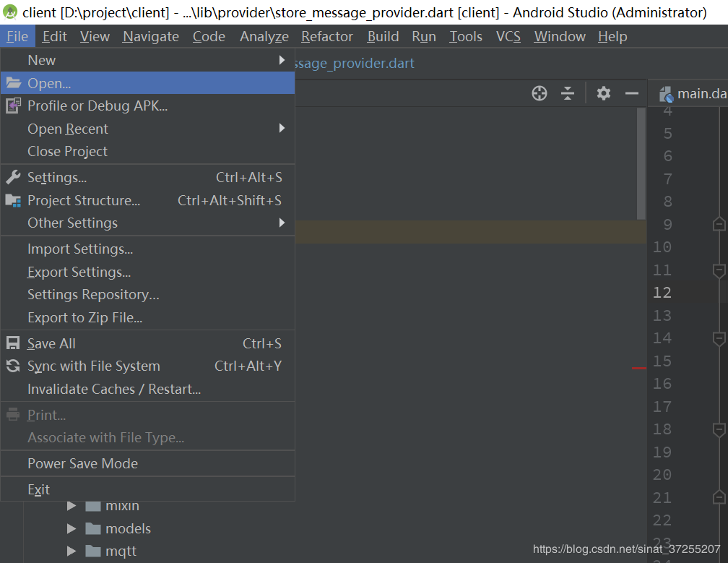The image size is (728, 563).
Task: Select Export Settings...
Action: [147, 272]
